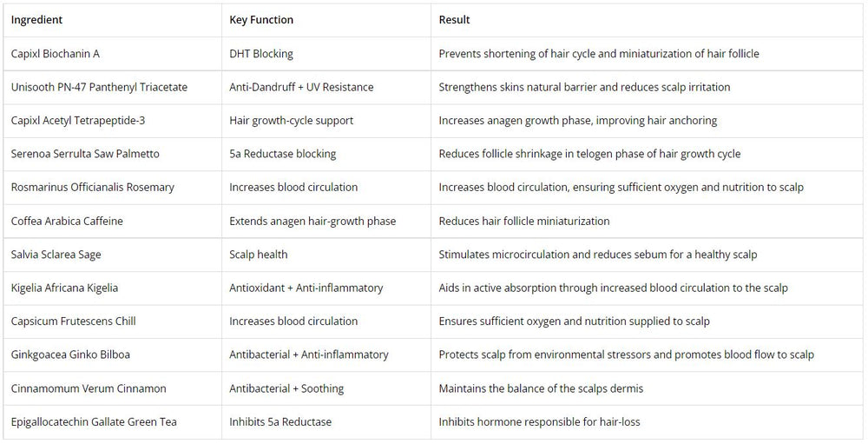This screenshot has height=444, width=868.
Task: Select Extends anagen hair-growth phase text
Action: pos(312,222)
